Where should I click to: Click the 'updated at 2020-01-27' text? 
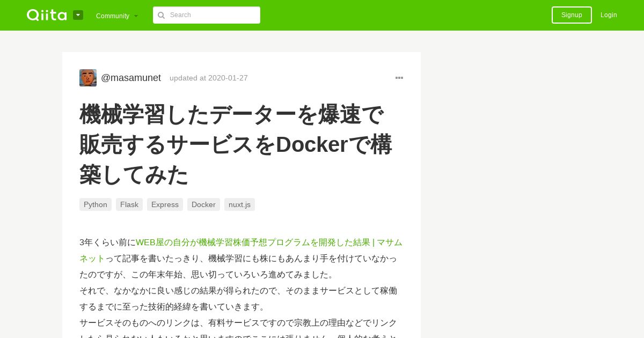(209, 78)
